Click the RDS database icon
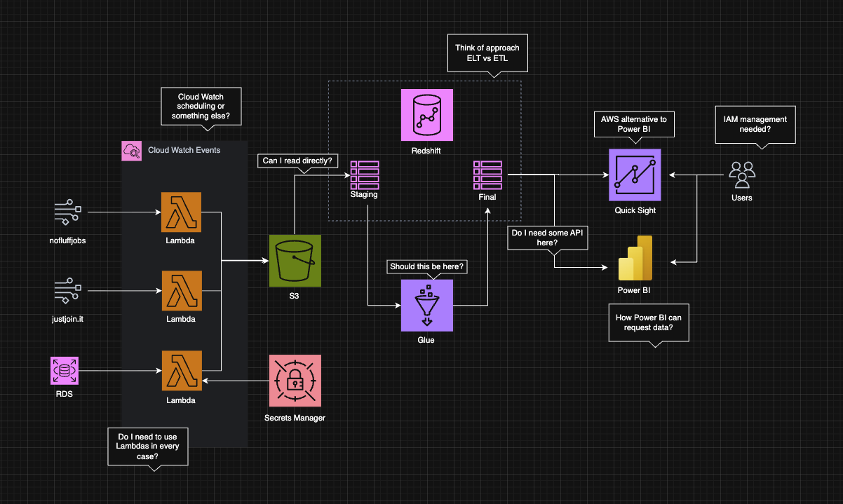The width and height of the screenshot is (843, 504). (x=64, y=369)
